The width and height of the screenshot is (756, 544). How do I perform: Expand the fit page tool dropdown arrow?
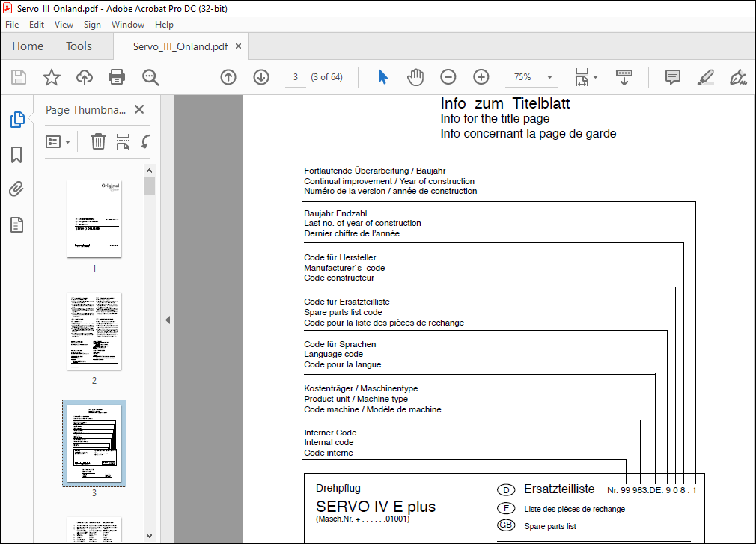[596, 77]
